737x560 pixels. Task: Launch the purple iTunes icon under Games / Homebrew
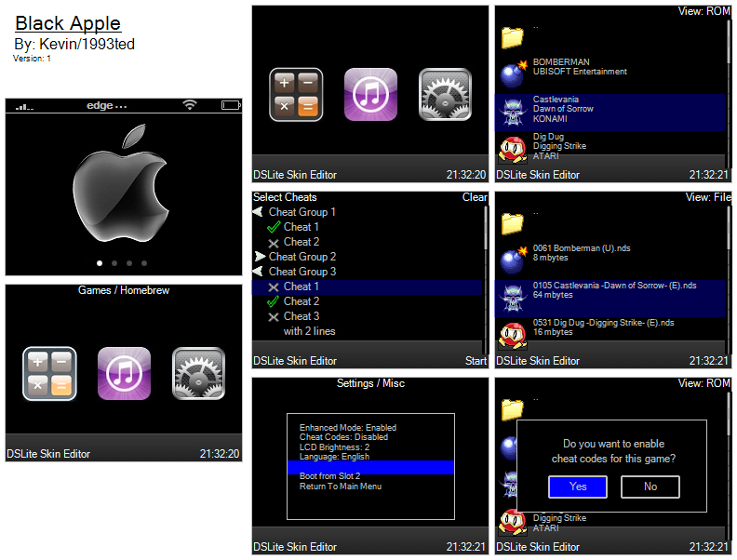point(124,374)
